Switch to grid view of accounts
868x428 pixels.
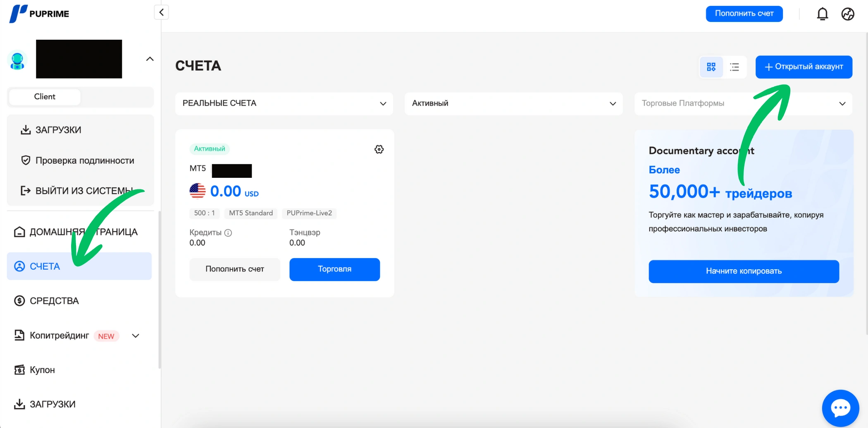pos(711,67)
